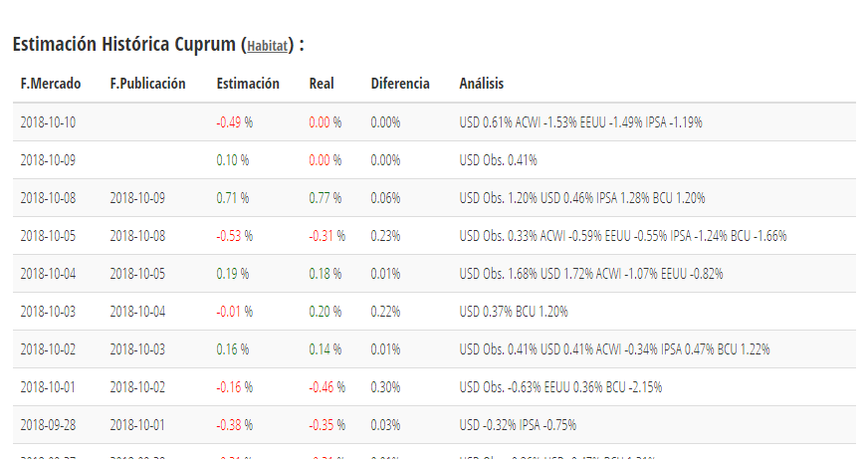
Task: Select the market date 2018-10-09 cell
Action: tap(48, 160)
